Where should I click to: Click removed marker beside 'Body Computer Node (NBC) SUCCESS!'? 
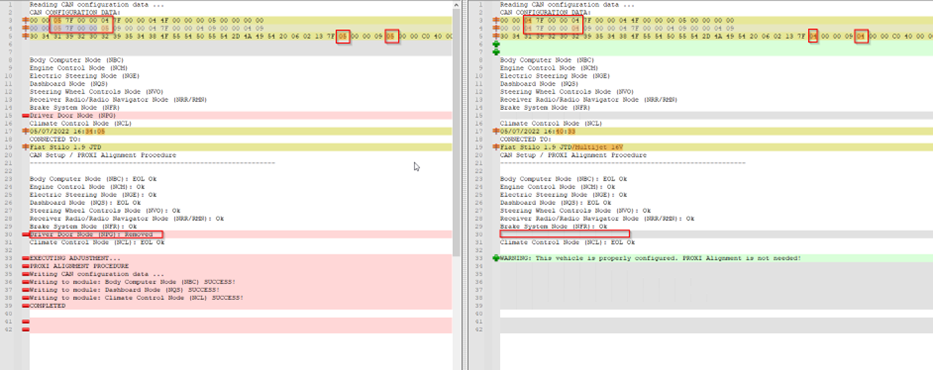tap(26, 282)
